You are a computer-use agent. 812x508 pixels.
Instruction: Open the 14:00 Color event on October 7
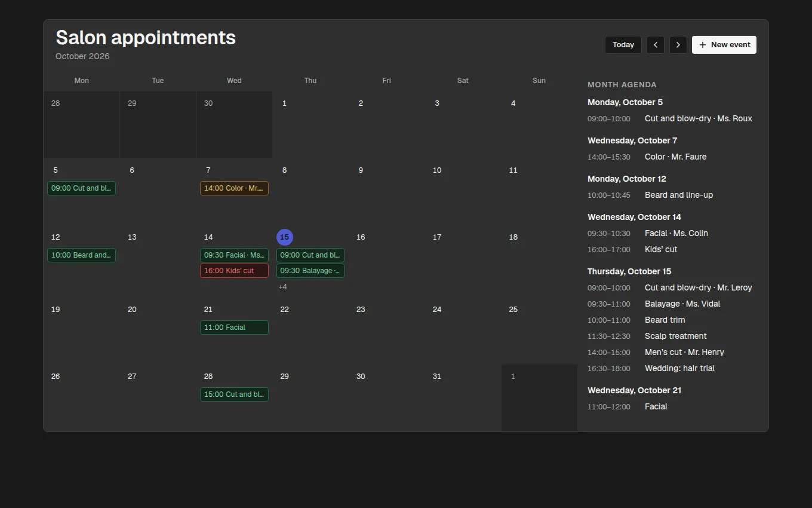click(x=234, y=188)
